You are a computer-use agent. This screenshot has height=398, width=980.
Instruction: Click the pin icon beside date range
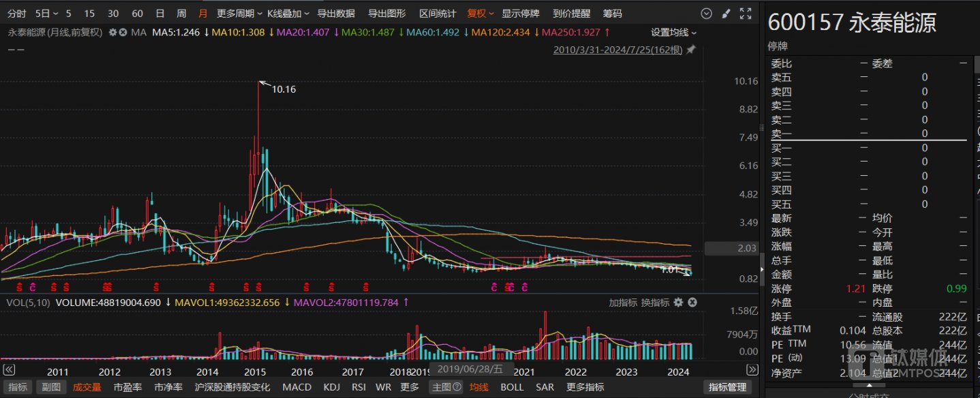tap(691, 50)
